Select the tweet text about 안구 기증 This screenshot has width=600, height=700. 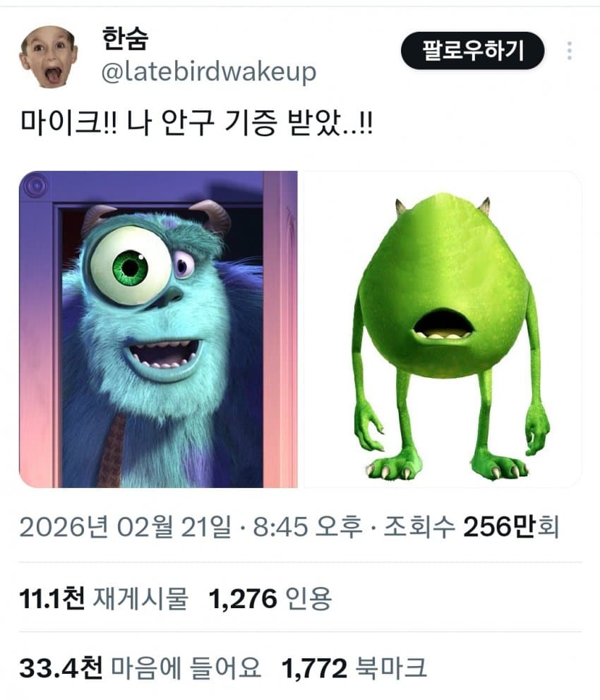click(196, 122)
